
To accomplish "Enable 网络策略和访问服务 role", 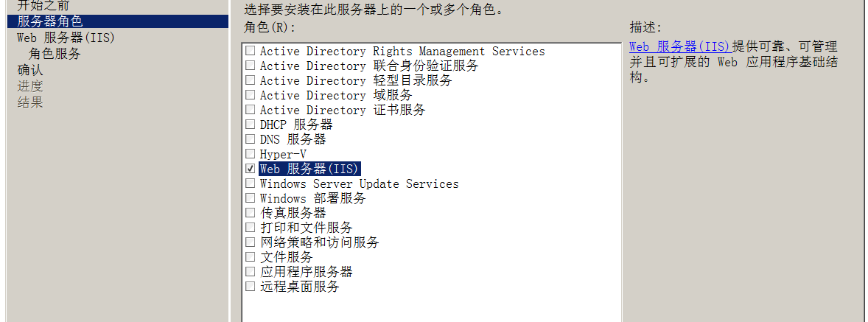I will (x=251, y=242).
